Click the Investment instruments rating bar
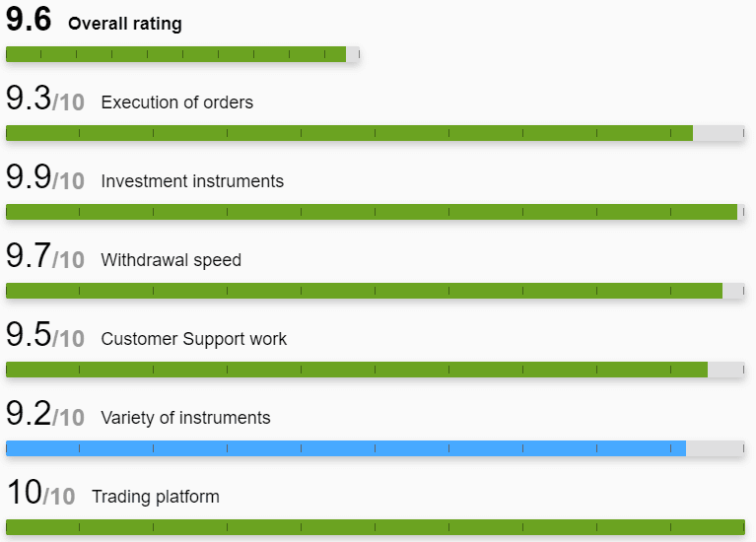 pos(376,212)
